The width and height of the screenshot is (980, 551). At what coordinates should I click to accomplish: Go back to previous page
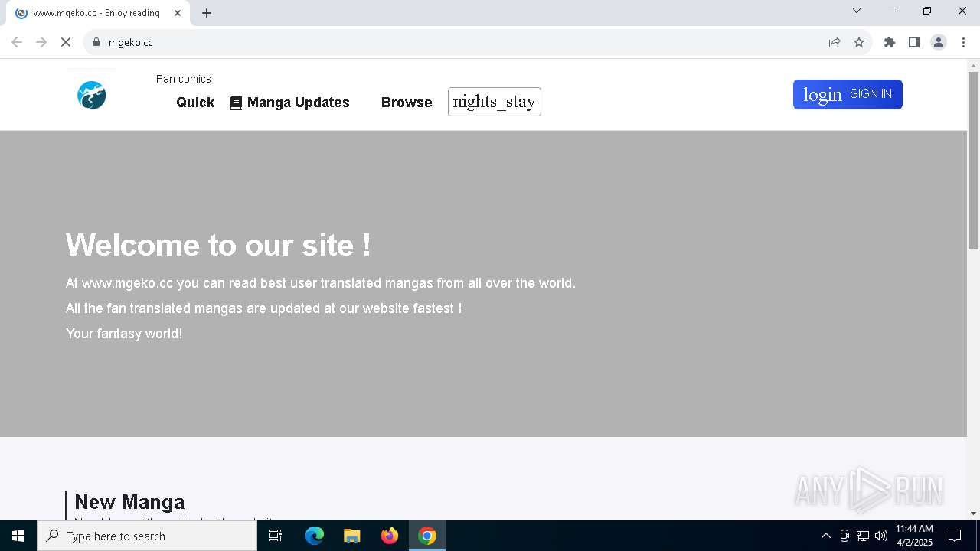17,42
